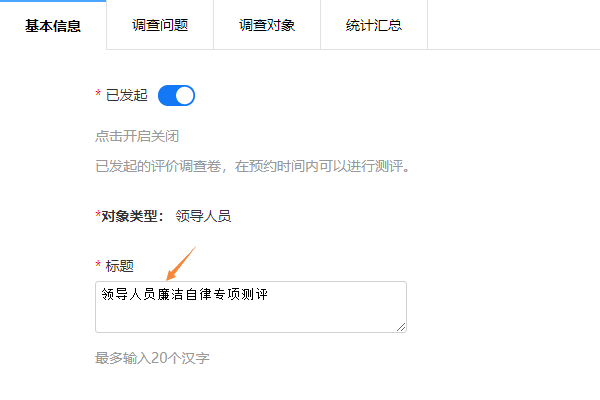Click the 点击开启关闭 hint text
The height and width of the screenshot is (400, 600).
(x=137, y=136)
